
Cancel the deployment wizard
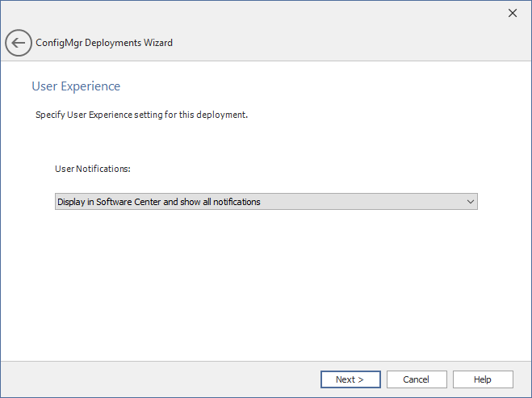tap(416, 379)
